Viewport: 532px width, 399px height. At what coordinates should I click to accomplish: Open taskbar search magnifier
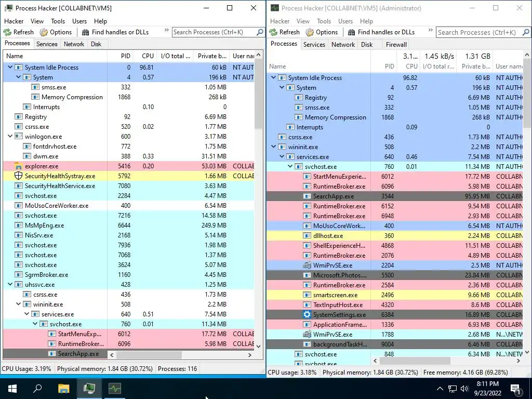(x=37, y=389)
